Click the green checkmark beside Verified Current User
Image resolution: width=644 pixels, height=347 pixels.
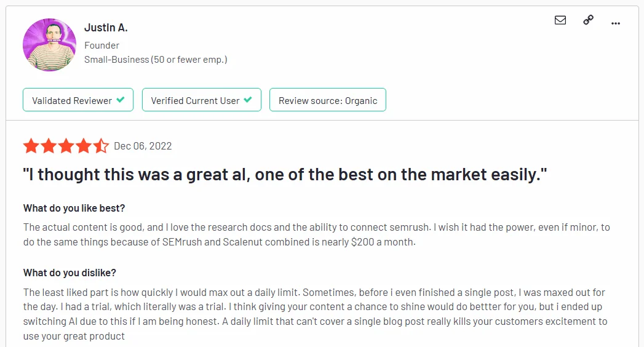pyautogui.click(x=248, y=100)
